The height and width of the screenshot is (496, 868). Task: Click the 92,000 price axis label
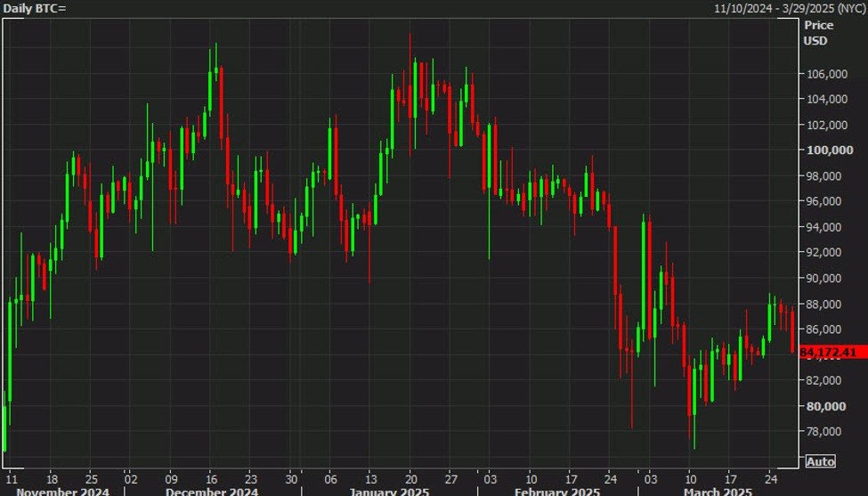824,253
